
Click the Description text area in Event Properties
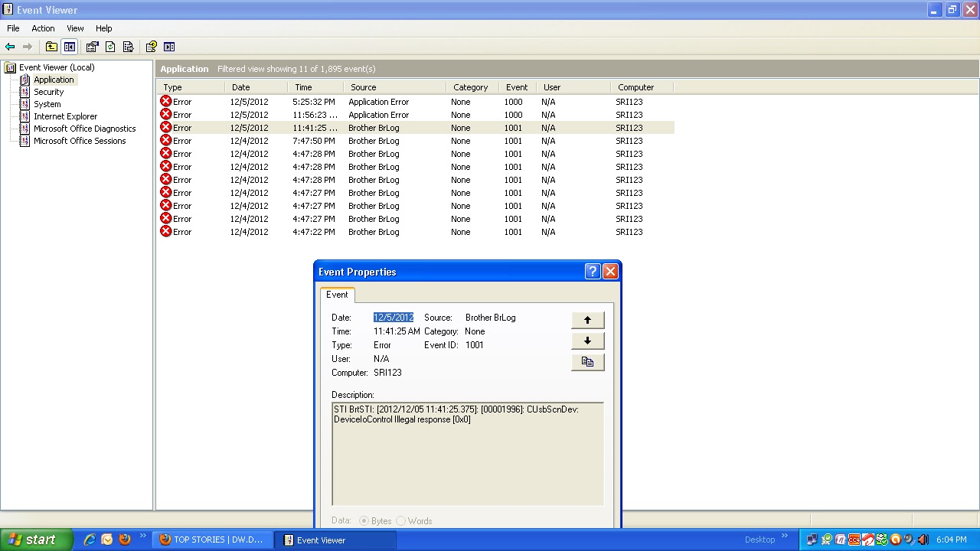pyautogui.click(x=467, y=452)
